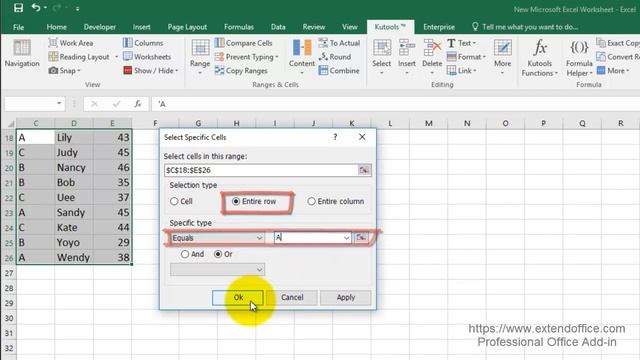Click the Text tool in Editing group
Screen dimensions: 640x360
click(461, 43)
